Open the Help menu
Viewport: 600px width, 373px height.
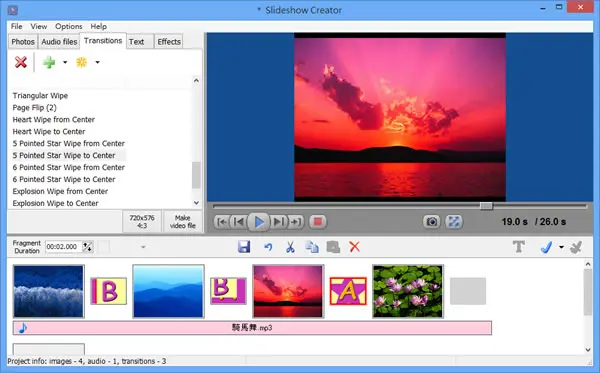(x=98, y=26)
